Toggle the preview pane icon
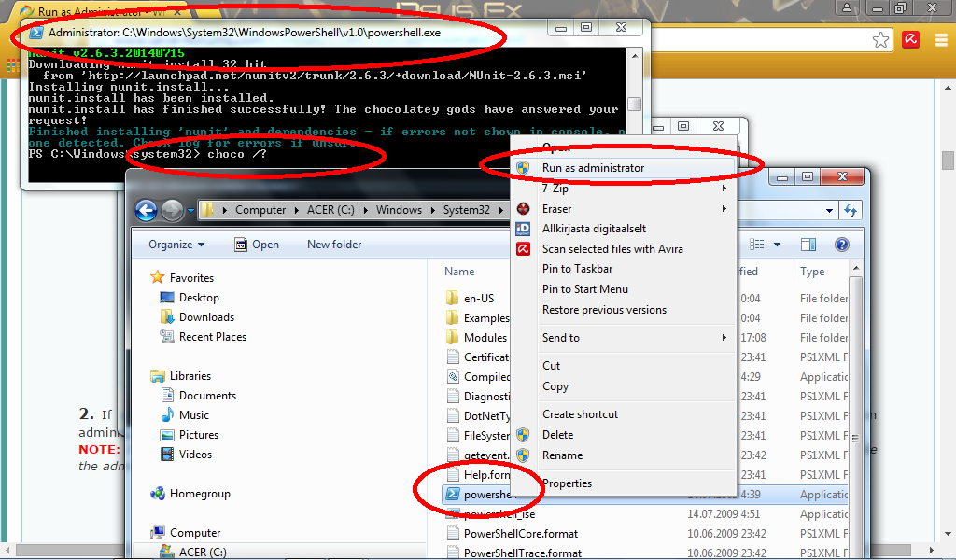 point(808,245)
